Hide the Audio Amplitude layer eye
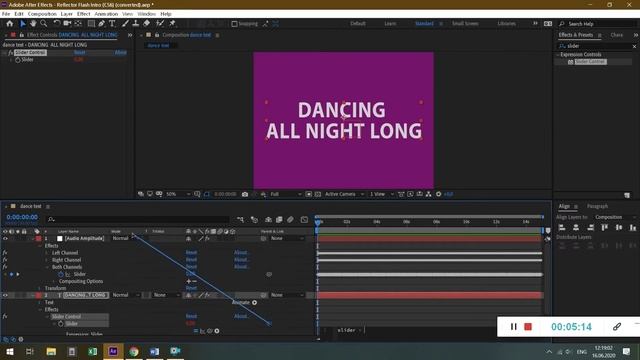Screen dimensions: 640x360 5,238
